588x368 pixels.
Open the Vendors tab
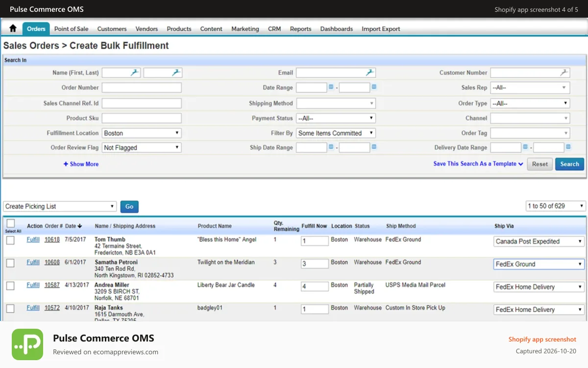click(x=147, y=29)
